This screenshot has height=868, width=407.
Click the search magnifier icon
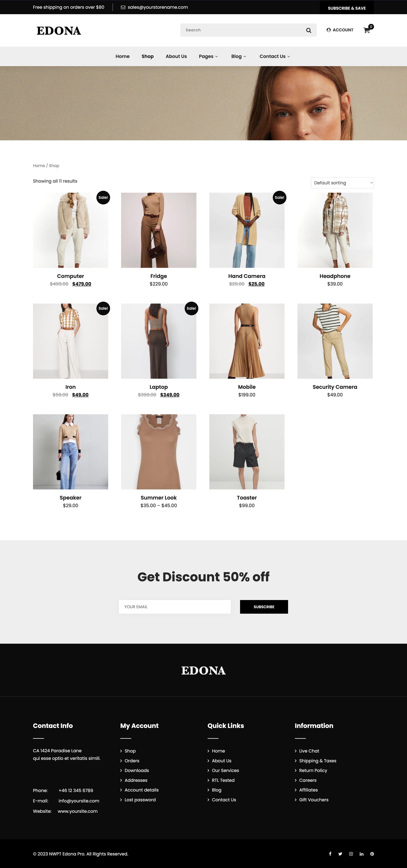coord(308,30)
